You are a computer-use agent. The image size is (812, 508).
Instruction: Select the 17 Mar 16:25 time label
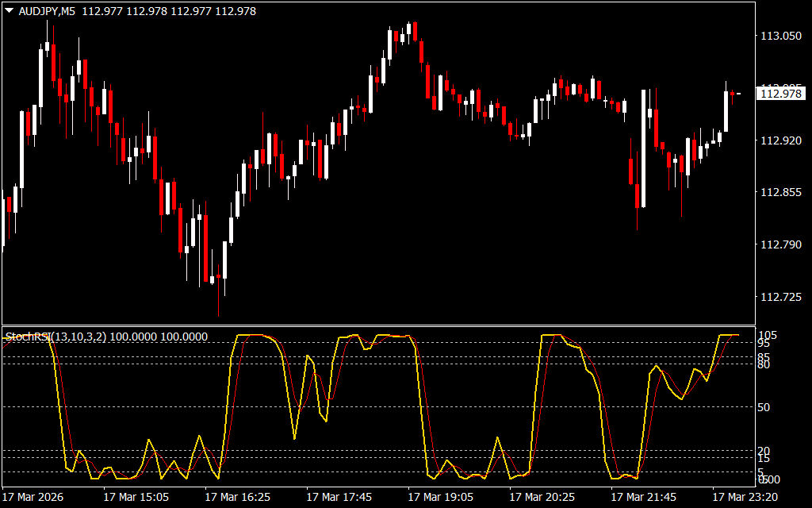pyautogui.click(x=237, y=497)
